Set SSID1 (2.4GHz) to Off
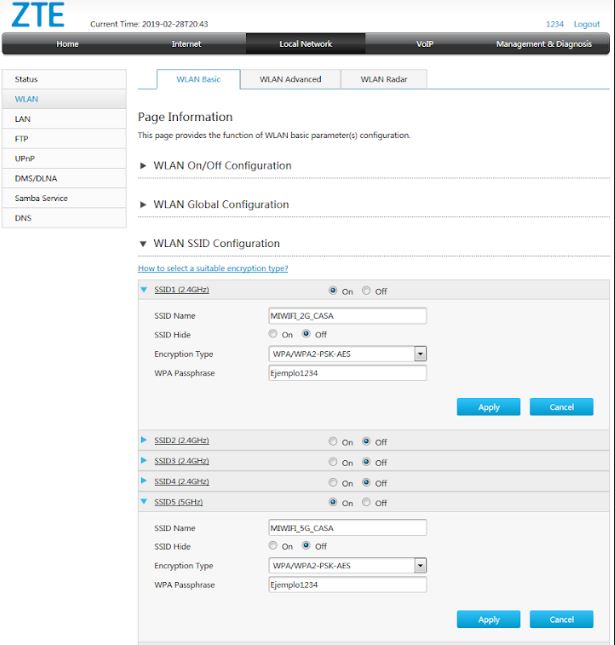The width and height of the screenshot is (615, 645). click(366, 290)
